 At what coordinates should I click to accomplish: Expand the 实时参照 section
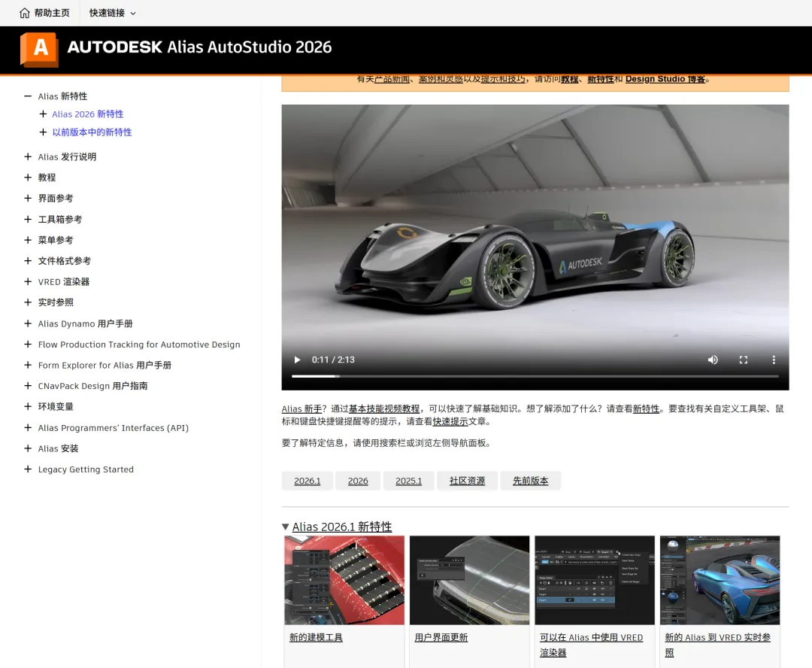point(28,302)
